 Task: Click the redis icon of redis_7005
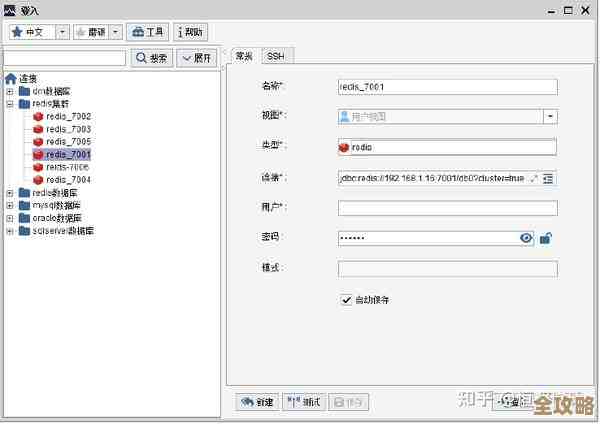click(x=38, y=142)
